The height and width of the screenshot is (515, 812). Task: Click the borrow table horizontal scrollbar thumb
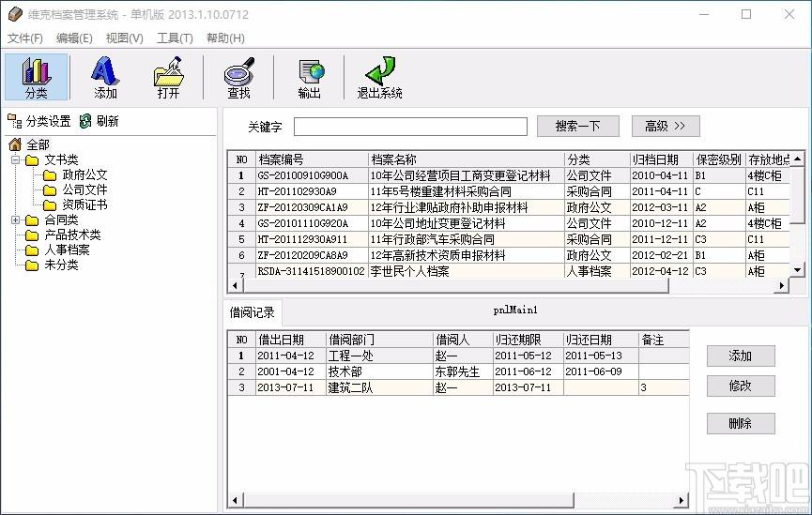tap(408, 500)
